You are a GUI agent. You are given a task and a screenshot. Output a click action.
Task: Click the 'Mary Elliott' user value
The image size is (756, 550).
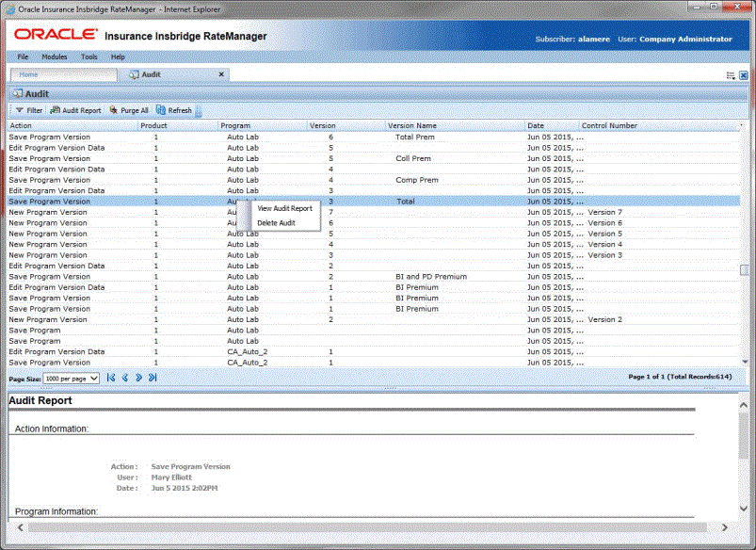point(171,477)
